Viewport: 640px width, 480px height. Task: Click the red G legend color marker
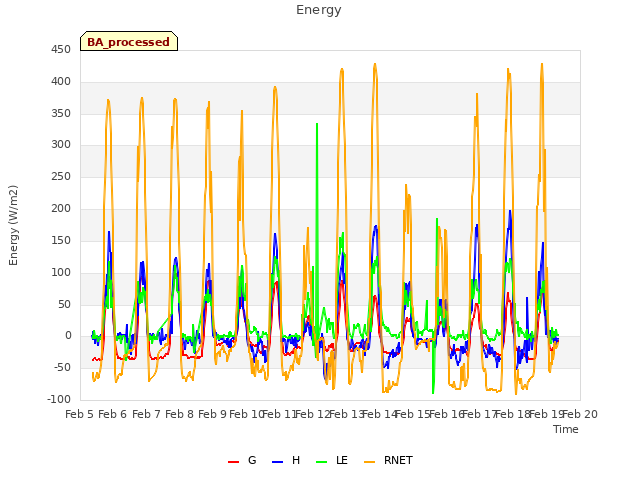[233, 462]
